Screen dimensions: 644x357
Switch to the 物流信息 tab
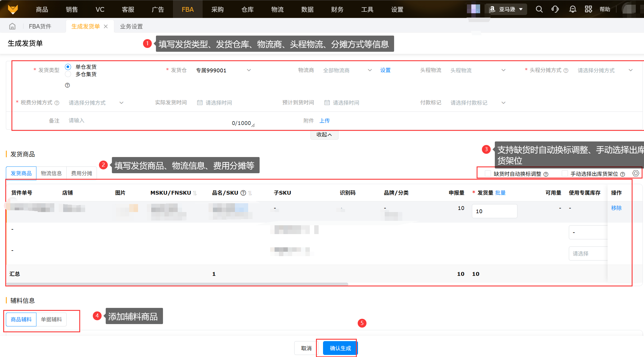51,173
